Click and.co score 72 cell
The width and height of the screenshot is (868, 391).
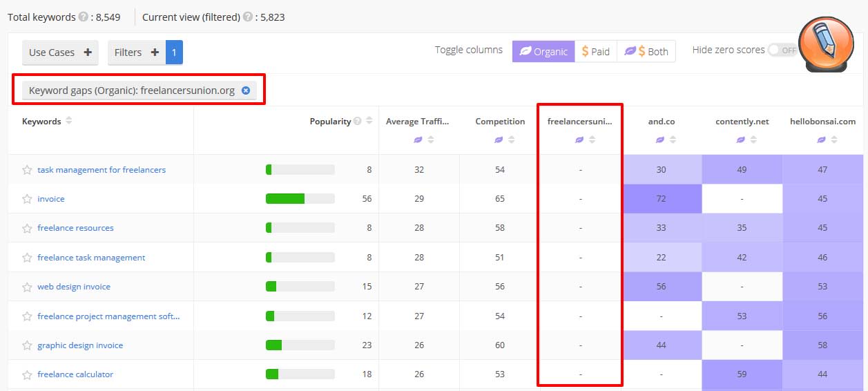tap(662, 199)
